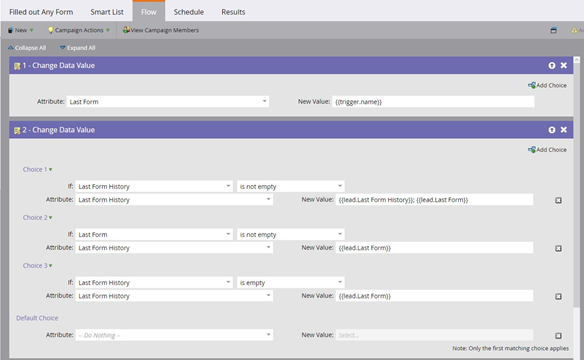
Task: Open Choice 1 is not empty operator dropdown
Action: click(291, 187)
